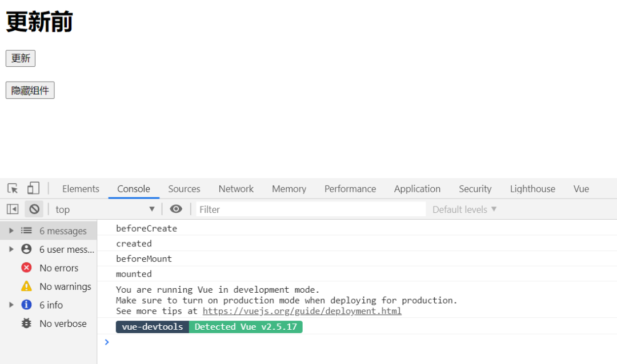617x364 pixels.
Task: Click the 隐藏组件 button
Action: 30,90
